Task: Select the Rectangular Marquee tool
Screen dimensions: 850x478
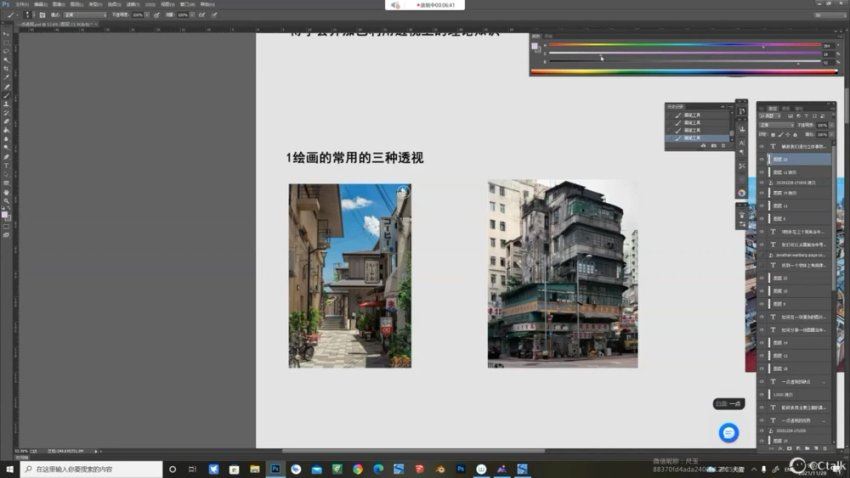Action: pos(7,43)
